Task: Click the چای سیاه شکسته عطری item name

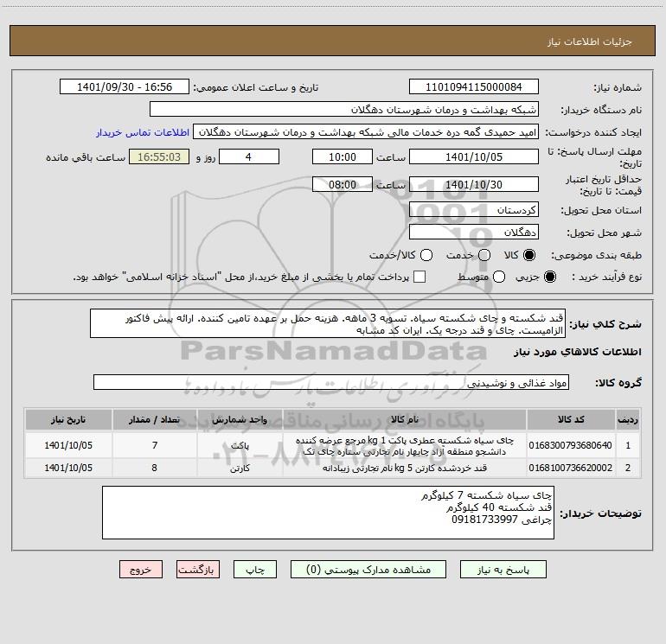Action: click(405, 445)
